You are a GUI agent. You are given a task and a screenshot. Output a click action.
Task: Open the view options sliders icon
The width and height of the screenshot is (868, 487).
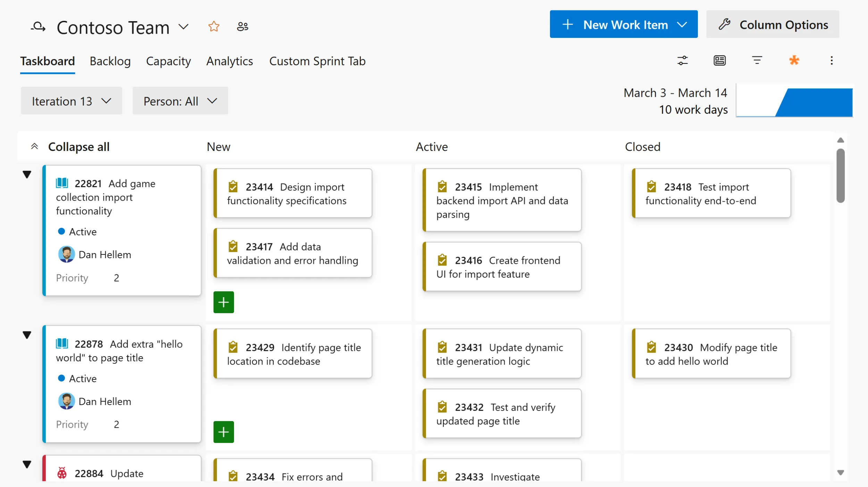pos(682,61)
